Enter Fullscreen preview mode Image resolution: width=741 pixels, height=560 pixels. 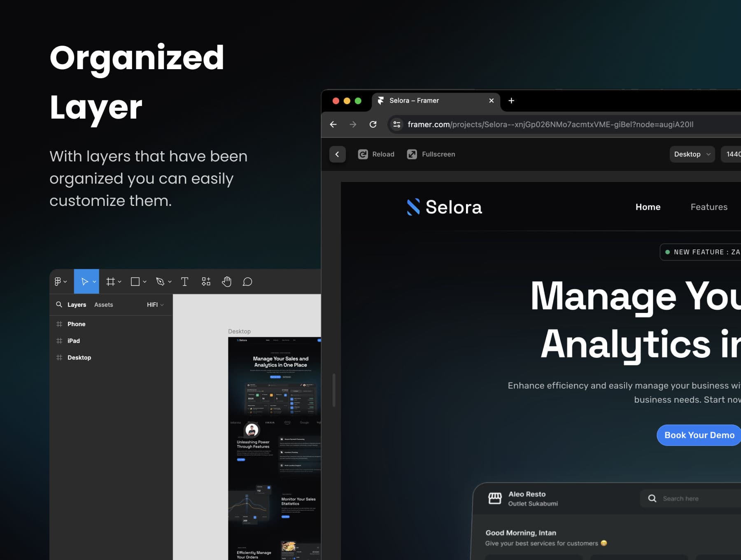click(x=431, y=154)
